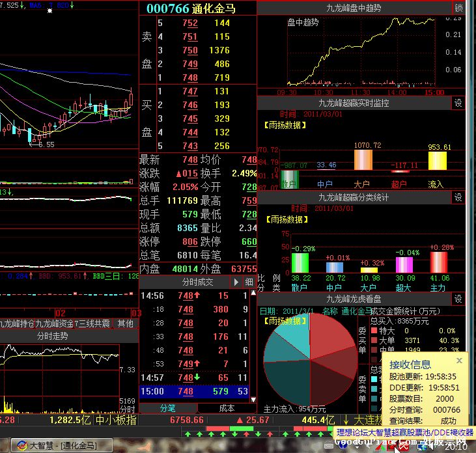Click the 分时成交 header label
Screen dimensions: 476x453
coord(197,282)
